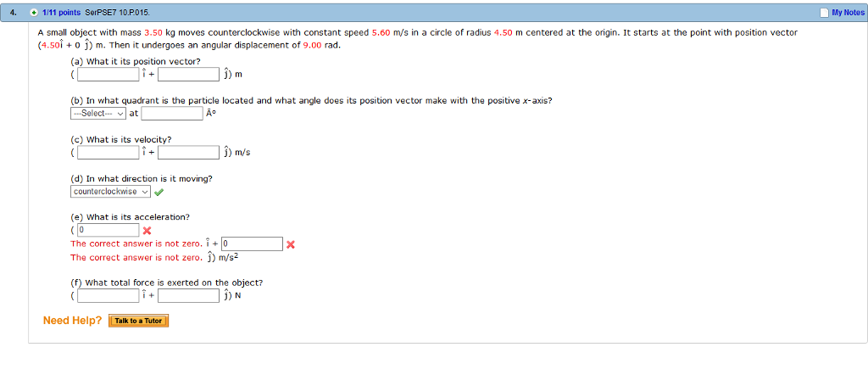The width and height of the screenshot is (868, 375).
Task: Click the Need Help? label
Action: (73, 321)
